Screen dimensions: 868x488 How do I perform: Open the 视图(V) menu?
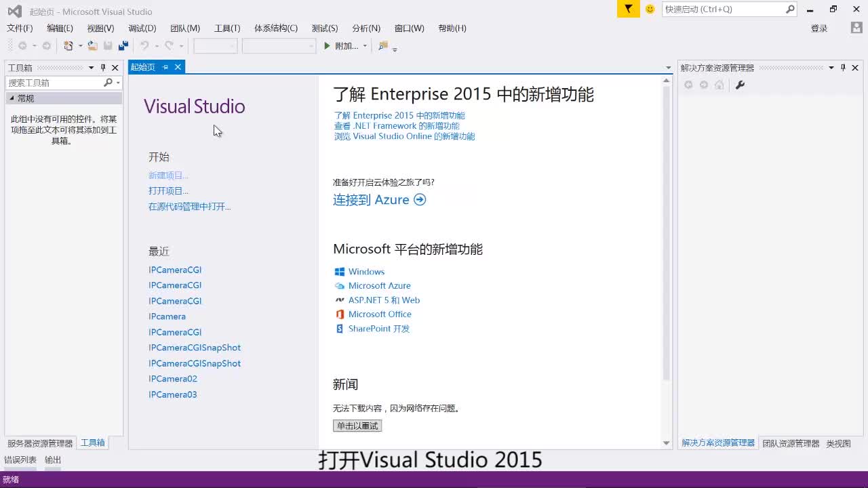[x=100, y=28]
